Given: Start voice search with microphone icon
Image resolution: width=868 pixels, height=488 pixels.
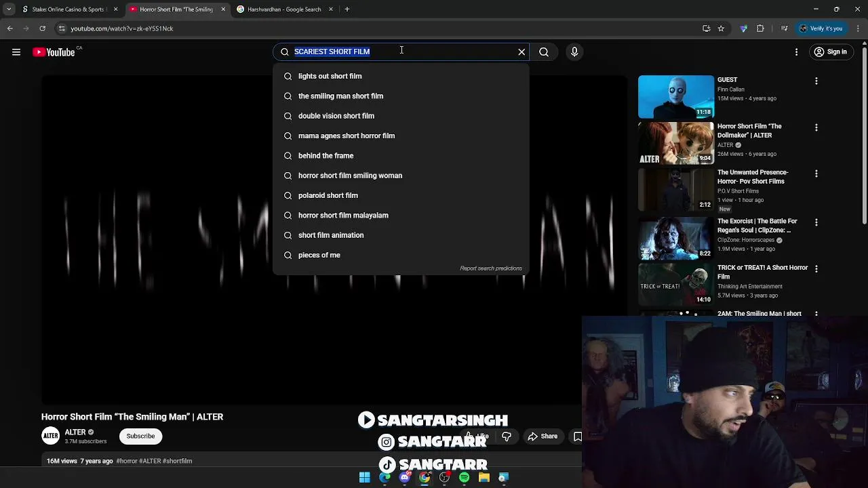Looking at the screenshot, I should [x=574, y=52].
